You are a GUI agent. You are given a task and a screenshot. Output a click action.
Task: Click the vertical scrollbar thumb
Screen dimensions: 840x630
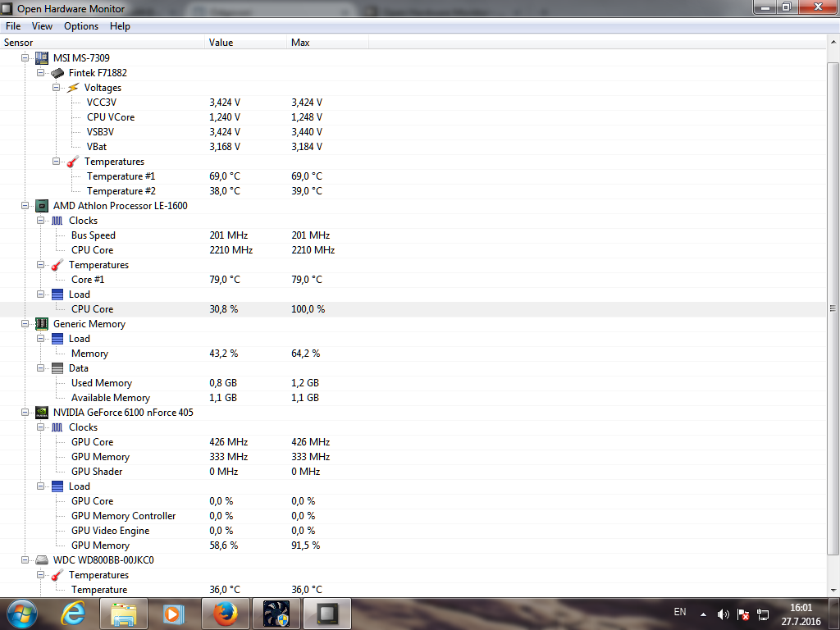[x=833, y=308]
